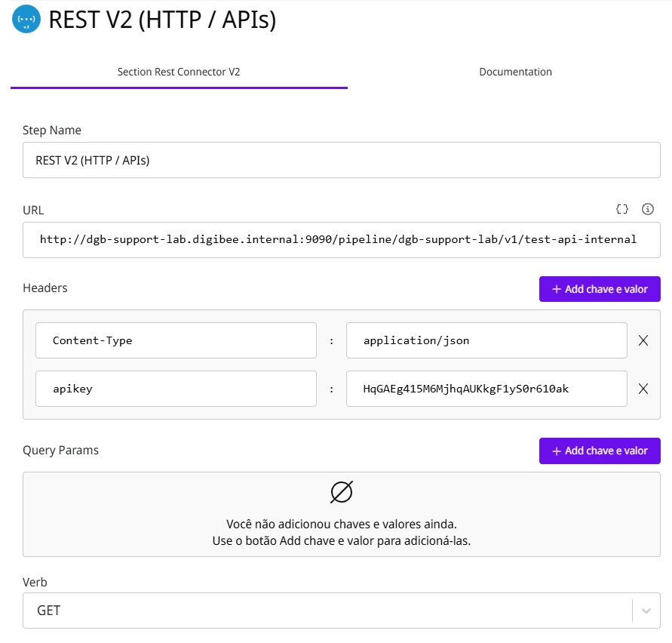The width and height of the screenshot is (672, 643).
Task: Click the empty set icon in Query Params
Action: coord(342,493)
